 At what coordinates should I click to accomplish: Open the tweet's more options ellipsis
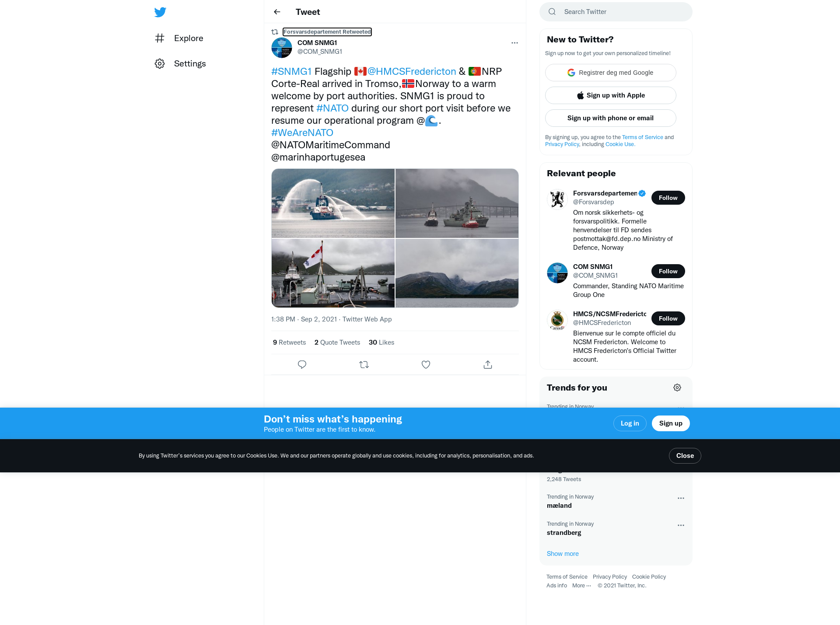point(514,43)
